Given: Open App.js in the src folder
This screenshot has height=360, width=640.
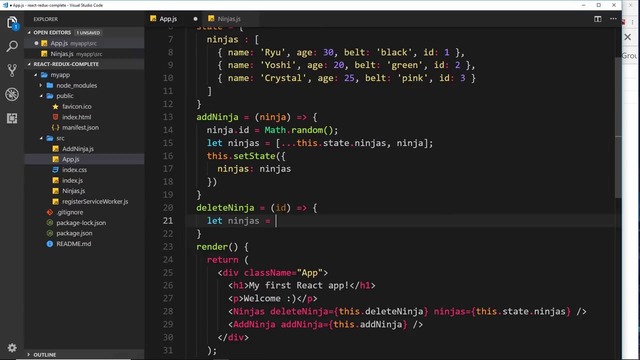Looking at the screenshot, I should click(x=84, y=159).
